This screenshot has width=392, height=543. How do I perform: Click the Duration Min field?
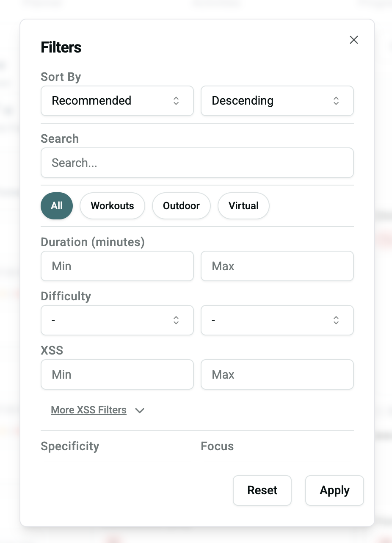(117, 266)
